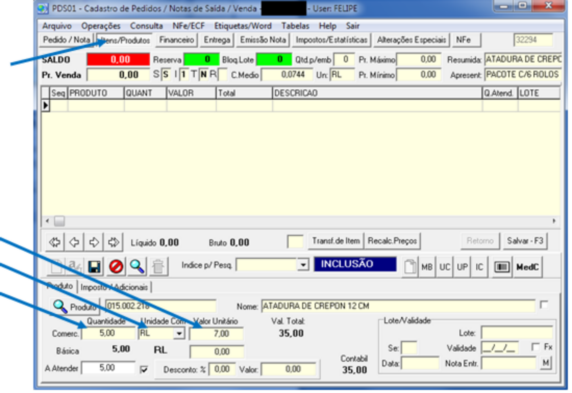572x393 pixels.
Task: Click the Recalc.Preços button
Action: click(x=392, y=241)
